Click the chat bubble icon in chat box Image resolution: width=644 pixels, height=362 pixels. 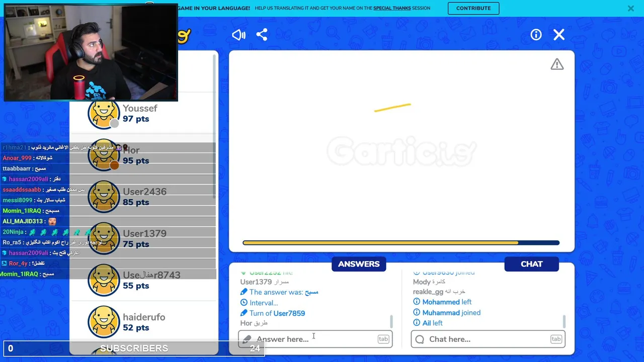[420, 339]
